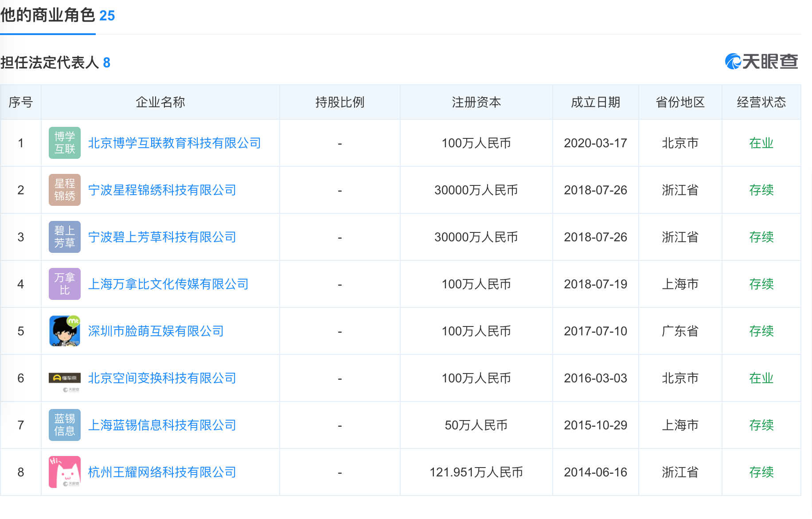Image resolution: width=812 pixels, height=519 pixels.
Task: Click the 懂车帝 logo for 北京空间变换
Action: tap(65, 378)
